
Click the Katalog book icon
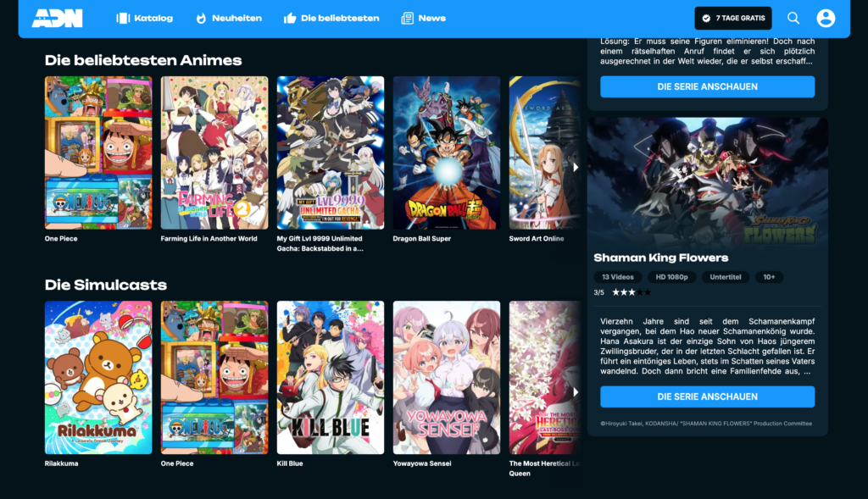click(x=122, y=19)
